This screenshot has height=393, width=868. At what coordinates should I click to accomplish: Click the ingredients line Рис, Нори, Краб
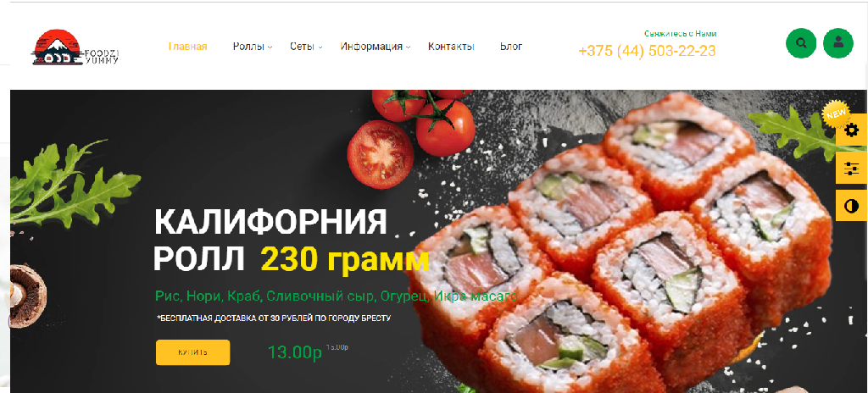337,296
